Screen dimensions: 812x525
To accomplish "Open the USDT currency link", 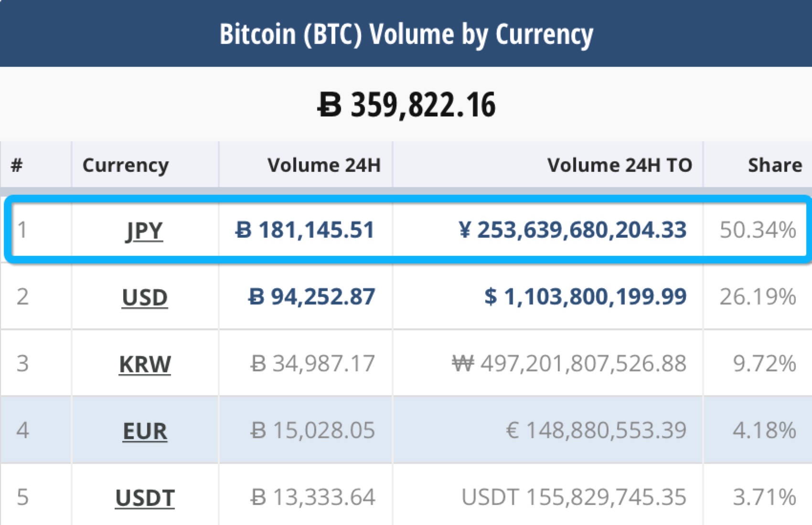I will [145, 498].
